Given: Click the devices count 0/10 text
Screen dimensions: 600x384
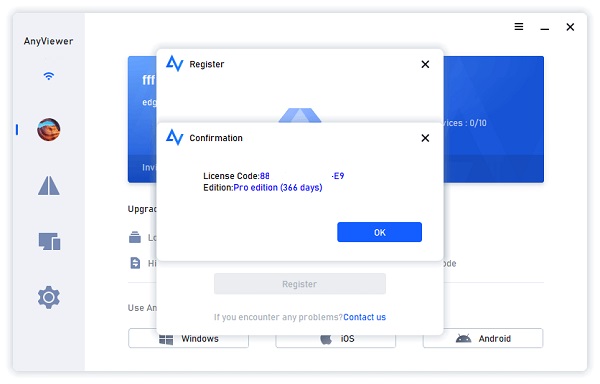Looking at the screenshot, I should (x=478, y=123).
